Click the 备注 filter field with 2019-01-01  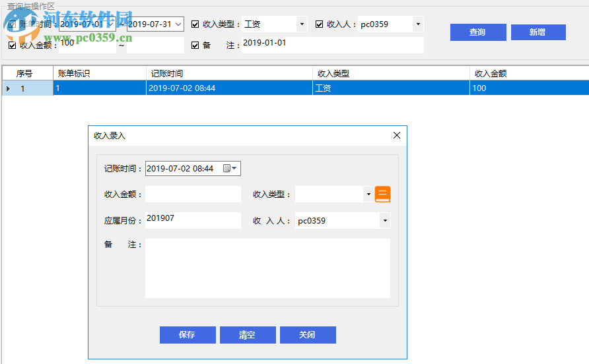332,45
